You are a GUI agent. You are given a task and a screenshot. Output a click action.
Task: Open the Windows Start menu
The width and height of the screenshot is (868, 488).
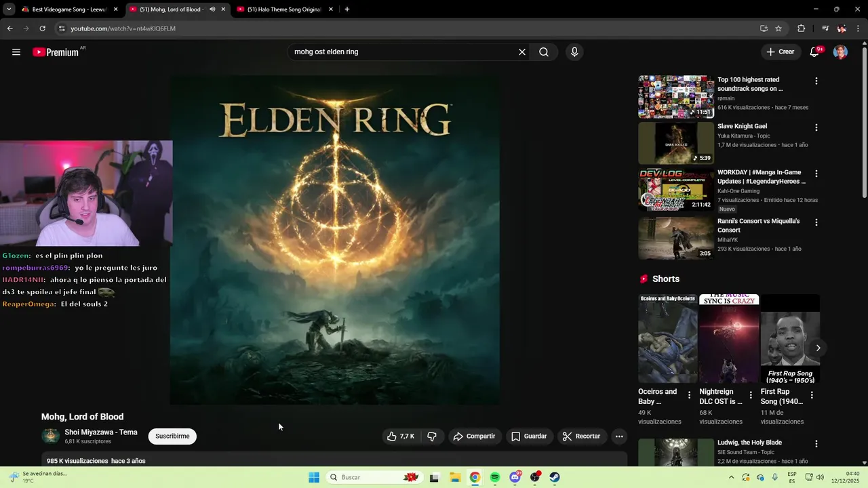[314, 477]
